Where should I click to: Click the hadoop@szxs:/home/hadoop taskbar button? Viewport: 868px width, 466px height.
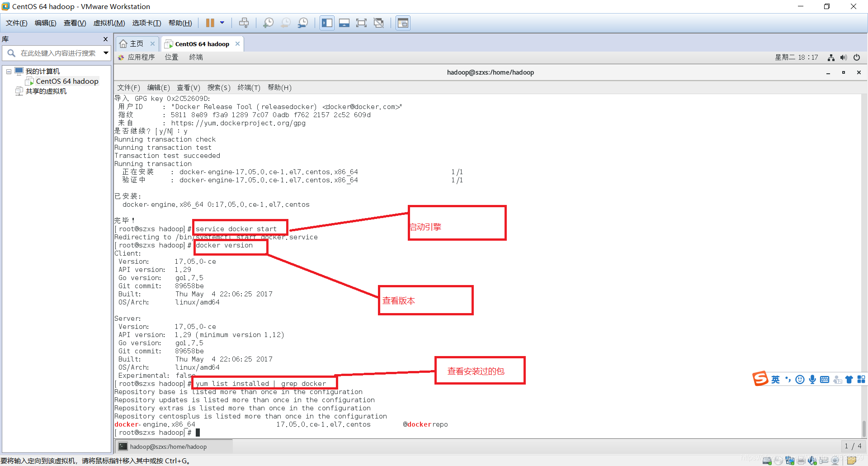point(175,447)
